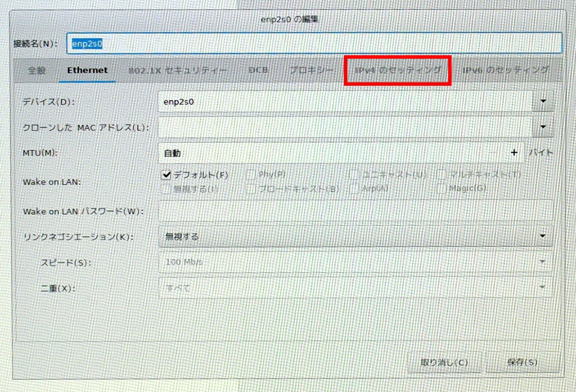The width and height of the screenshot is (576, 392).
Task: Open the IPv6 のセッティング tab
Action: (506, 70)
